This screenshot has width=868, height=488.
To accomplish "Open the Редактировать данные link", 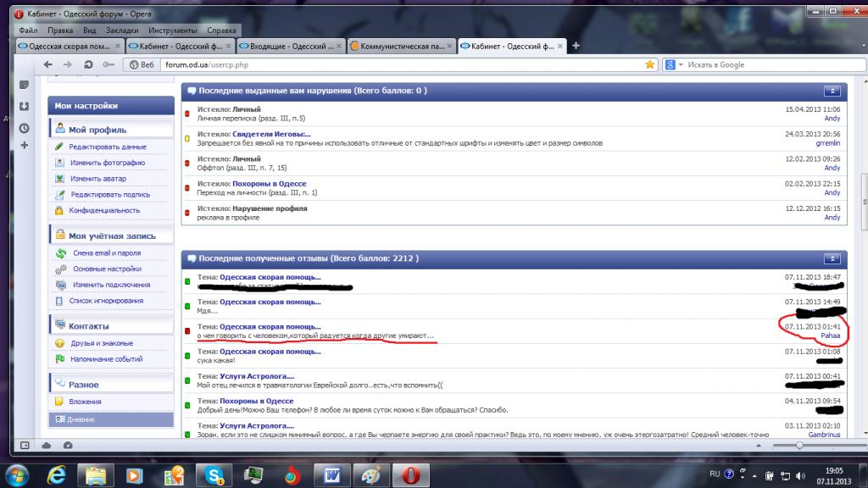I will point(107,147).
